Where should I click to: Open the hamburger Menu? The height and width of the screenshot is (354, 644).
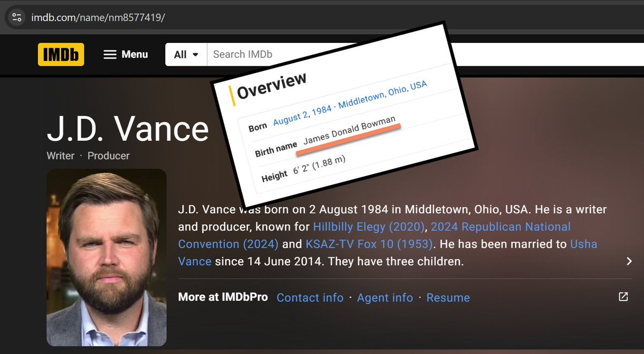coord(126,54)
